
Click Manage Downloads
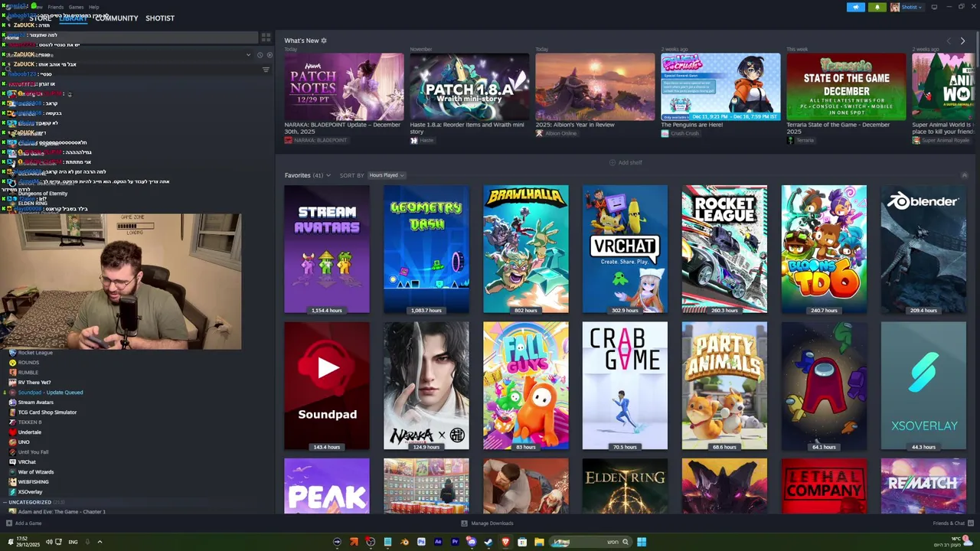click(x=487, y=523)
